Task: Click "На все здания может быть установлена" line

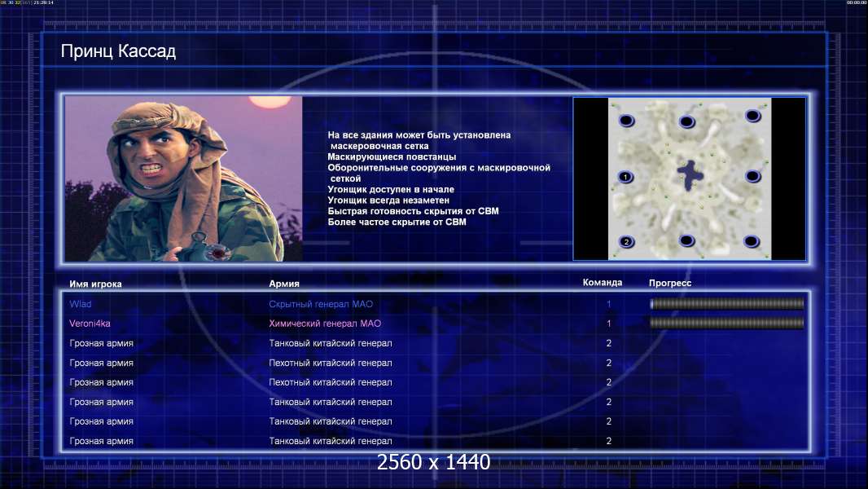Action: [419, 135]
